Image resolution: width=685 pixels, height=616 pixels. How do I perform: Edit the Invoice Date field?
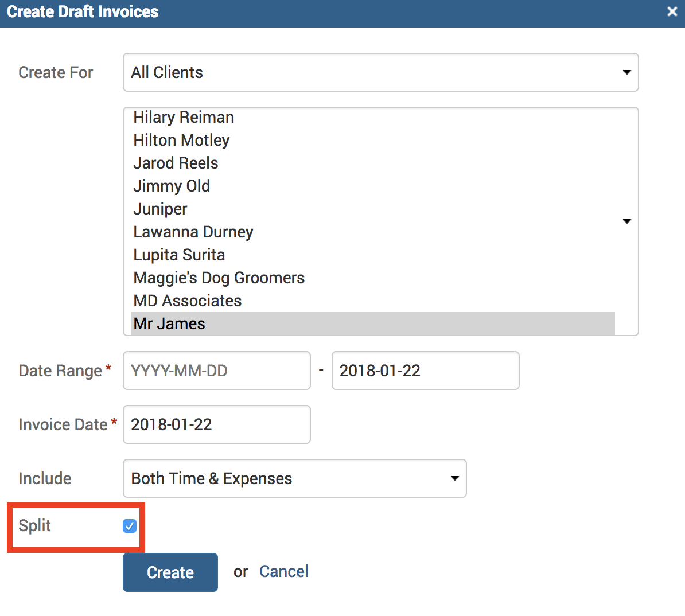[216, 424]
